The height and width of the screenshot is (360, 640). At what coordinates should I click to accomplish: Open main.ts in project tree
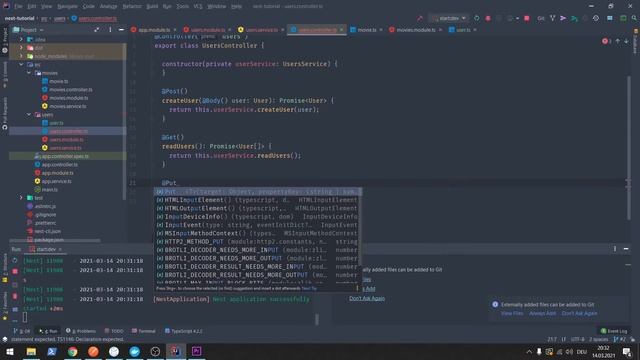pos(46,190)
